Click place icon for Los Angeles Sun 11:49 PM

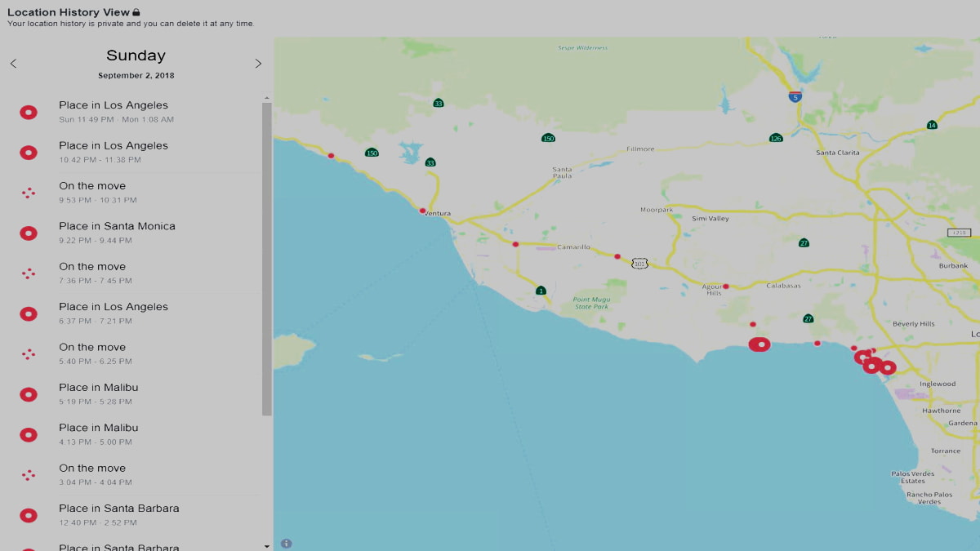(x=29, y=112)
